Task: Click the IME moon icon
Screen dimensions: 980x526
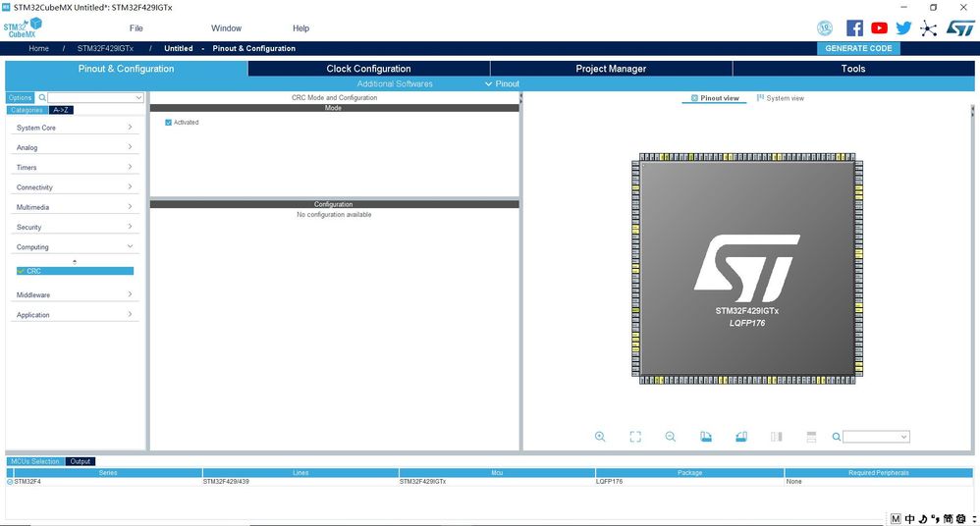Action: (923, 518)
